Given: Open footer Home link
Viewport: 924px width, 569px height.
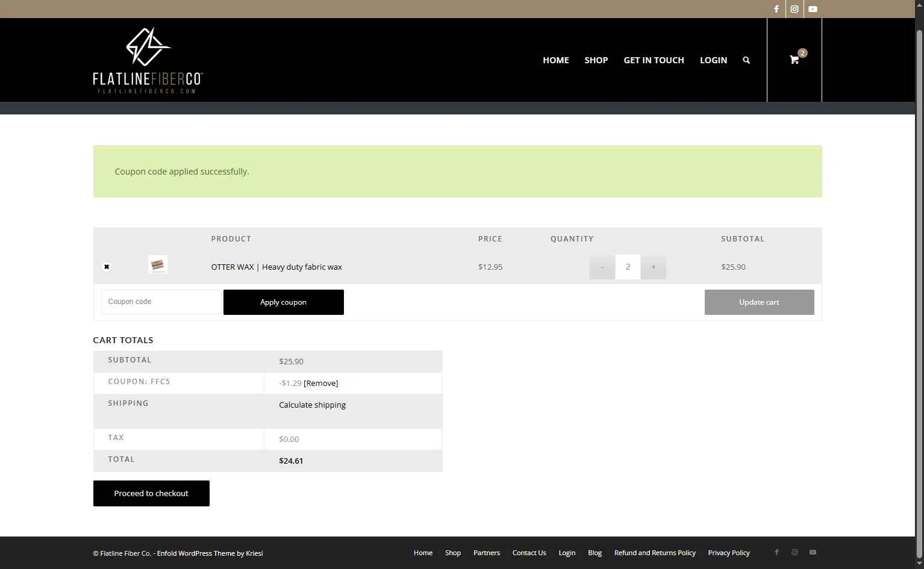Looking at the screenshot, I should pyautogui.click(x=423, y=553).
